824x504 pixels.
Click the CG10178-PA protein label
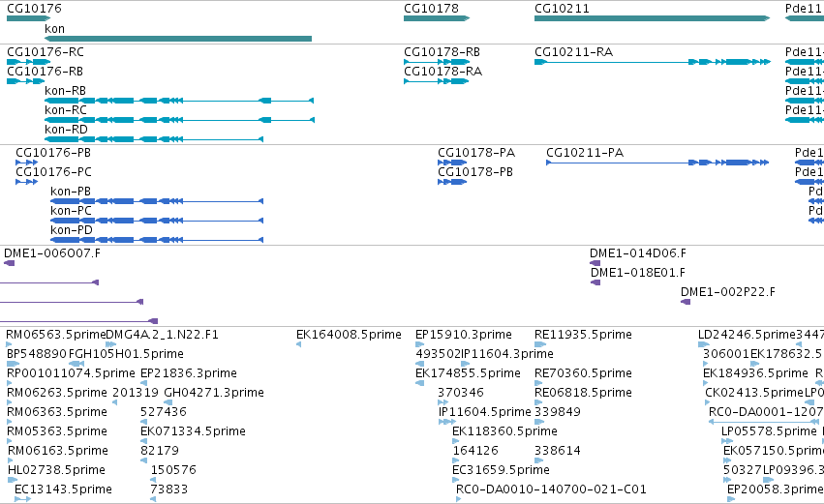point(476,153)
